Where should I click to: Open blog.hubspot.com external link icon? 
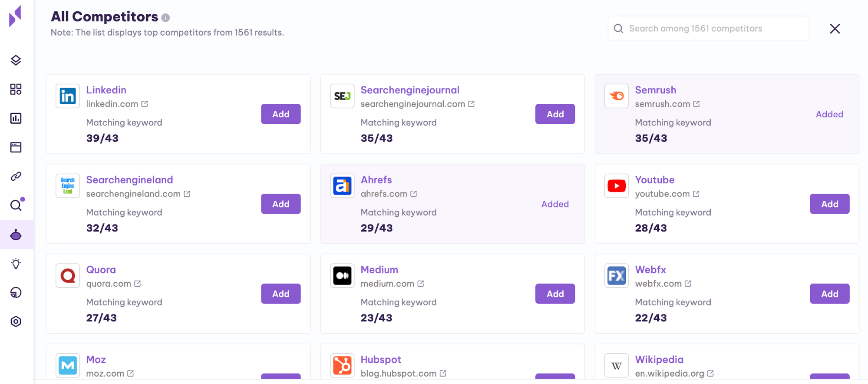coord(443,374)
